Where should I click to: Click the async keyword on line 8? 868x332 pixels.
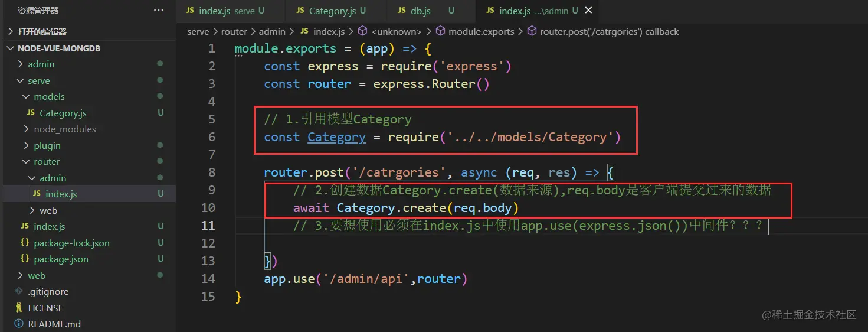(x=479, y=172)
